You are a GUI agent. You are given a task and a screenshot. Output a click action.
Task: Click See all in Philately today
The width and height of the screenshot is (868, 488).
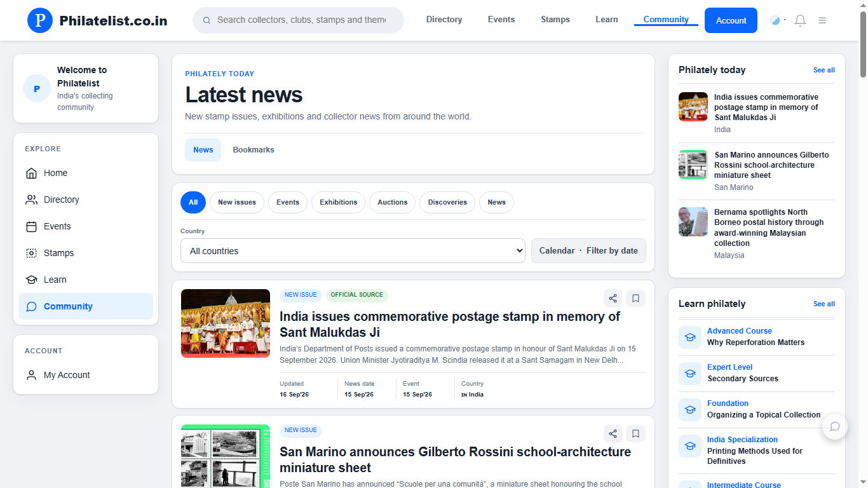coord(824,70)
